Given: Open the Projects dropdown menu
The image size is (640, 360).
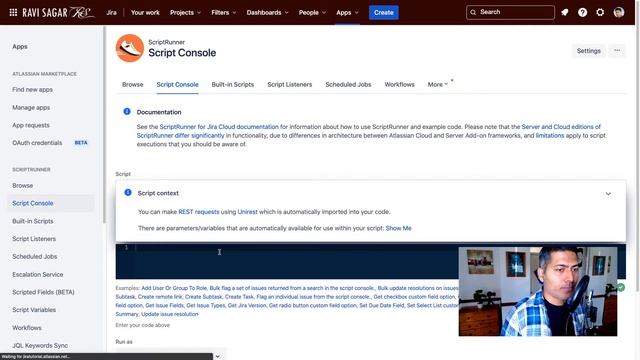Looking at the screenshot, I should [185, 12].
